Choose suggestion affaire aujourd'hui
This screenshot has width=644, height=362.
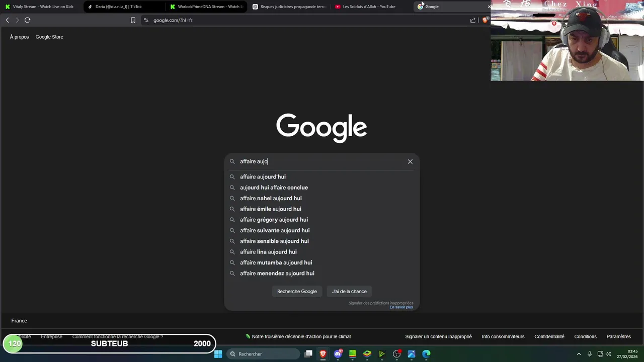(x=321, y=177)
